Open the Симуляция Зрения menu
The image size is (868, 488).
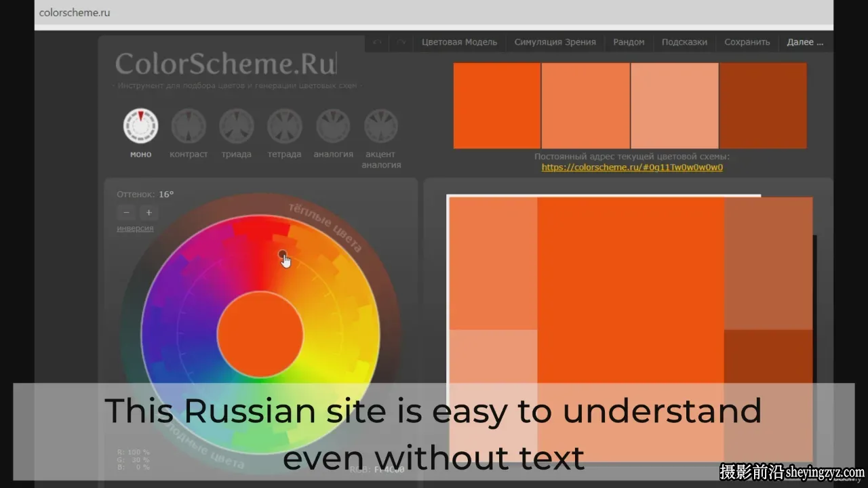(x=555, y=42)
